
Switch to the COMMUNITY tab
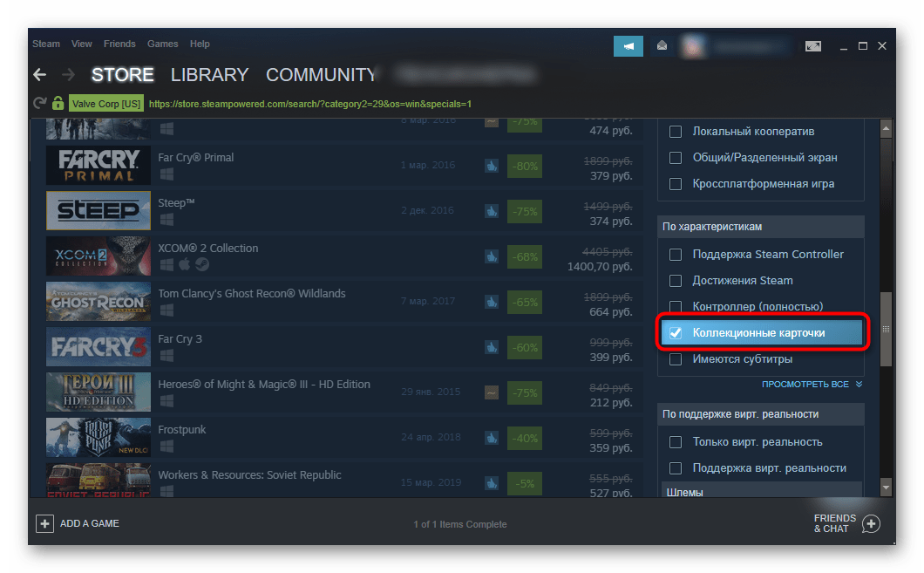point(321,75)
